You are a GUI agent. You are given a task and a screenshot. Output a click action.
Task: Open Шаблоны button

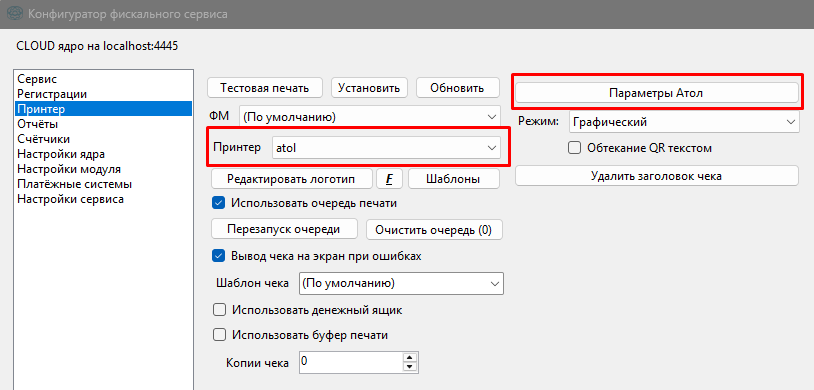pos(453,179)
